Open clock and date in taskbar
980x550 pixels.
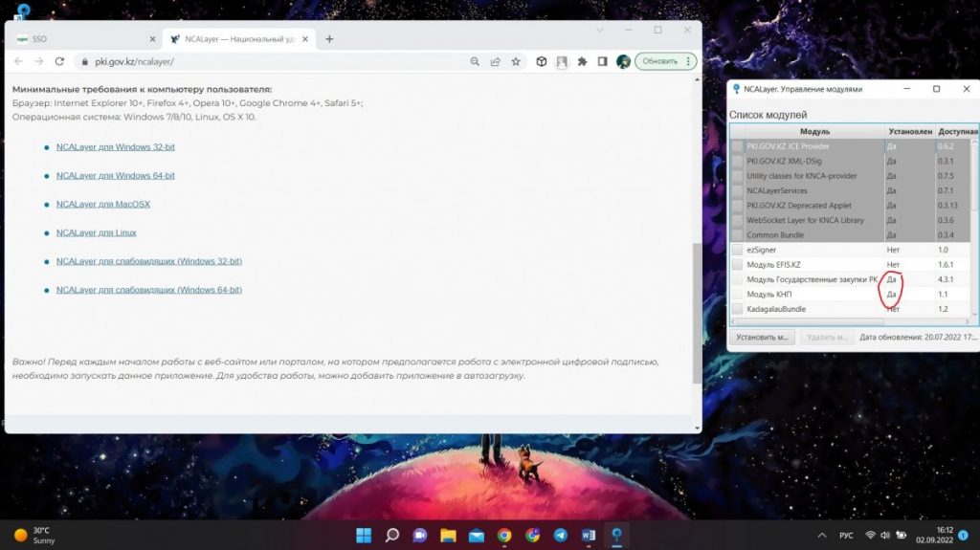(934, 535)
